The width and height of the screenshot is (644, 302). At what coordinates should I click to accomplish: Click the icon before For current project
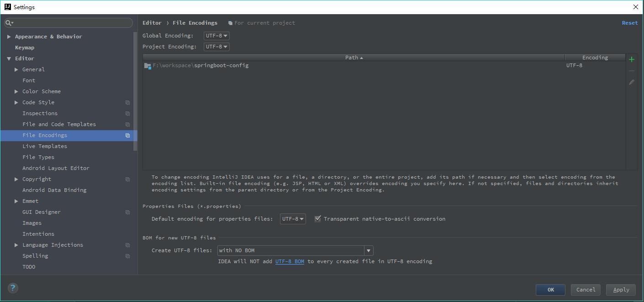click(x=231, y=23)
